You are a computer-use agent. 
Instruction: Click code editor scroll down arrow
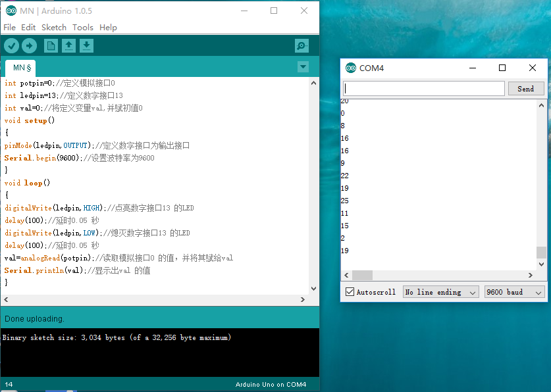click(313, 289)
